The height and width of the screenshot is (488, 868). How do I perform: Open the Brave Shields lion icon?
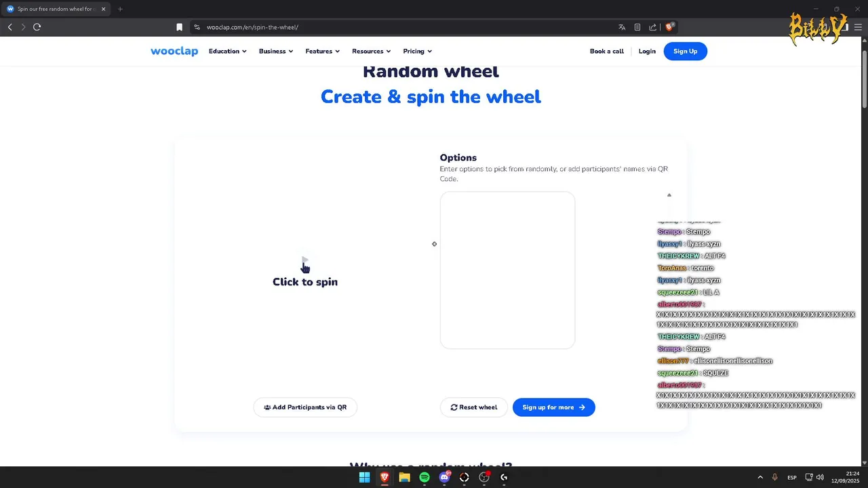pos(669,27)
